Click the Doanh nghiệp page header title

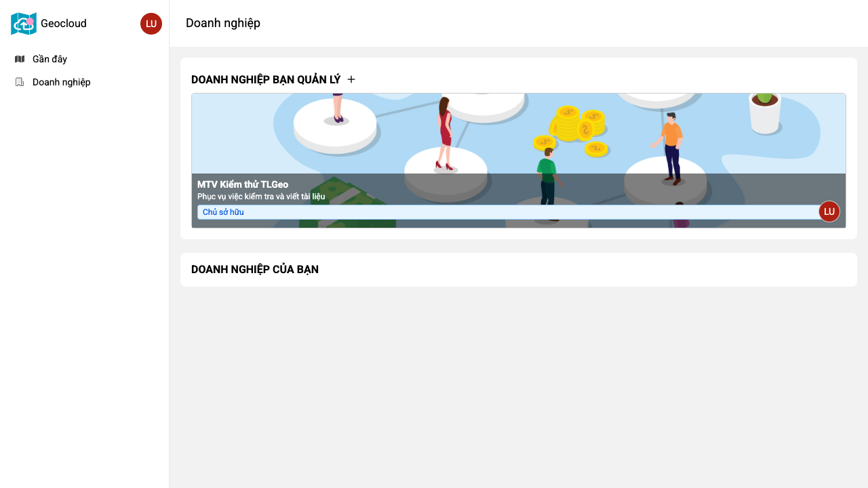pyautogui.click(x=223, y=23)
